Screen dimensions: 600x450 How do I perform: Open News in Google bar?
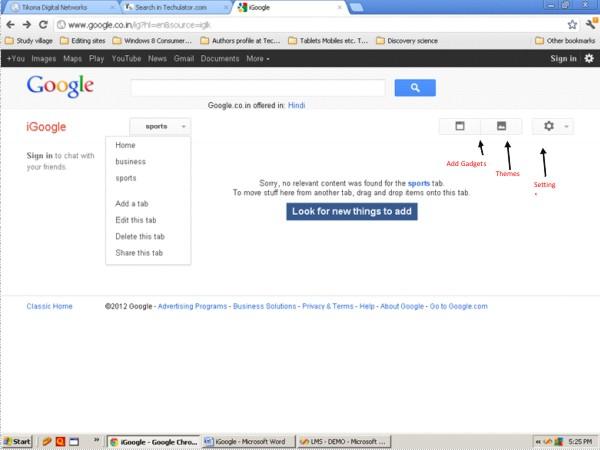point(157,59)
